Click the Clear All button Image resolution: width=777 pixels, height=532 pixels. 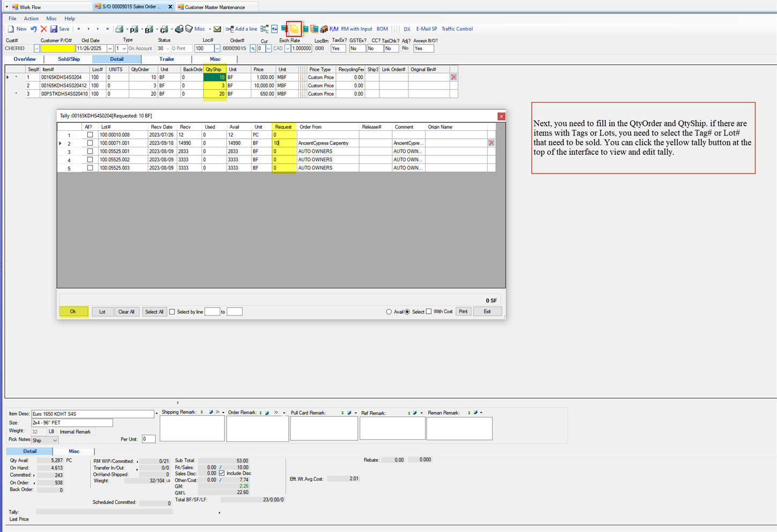(126, 311)
